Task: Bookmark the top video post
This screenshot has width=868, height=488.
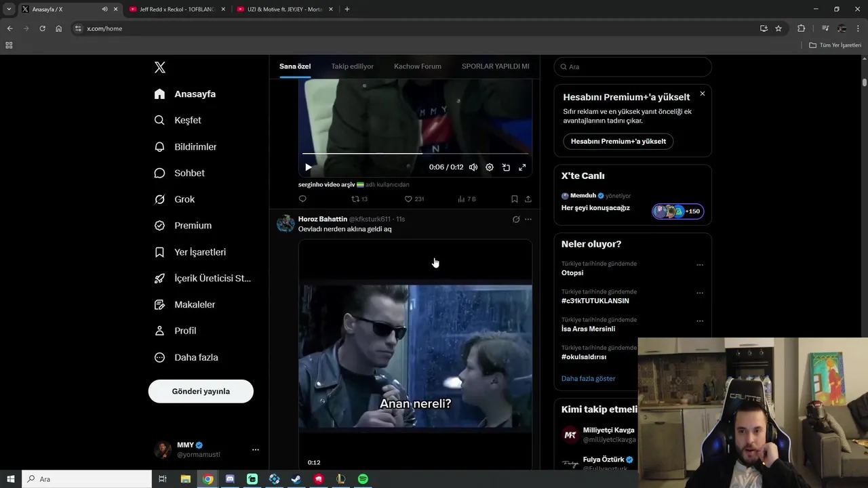Action: tap(515, 199)
